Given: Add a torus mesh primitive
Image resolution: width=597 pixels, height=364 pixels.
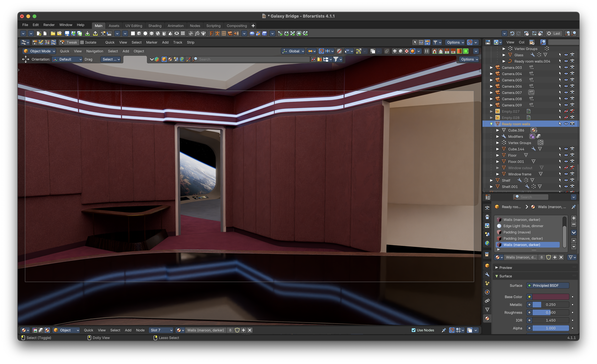Looking at the screenshot, I should 177,33.
